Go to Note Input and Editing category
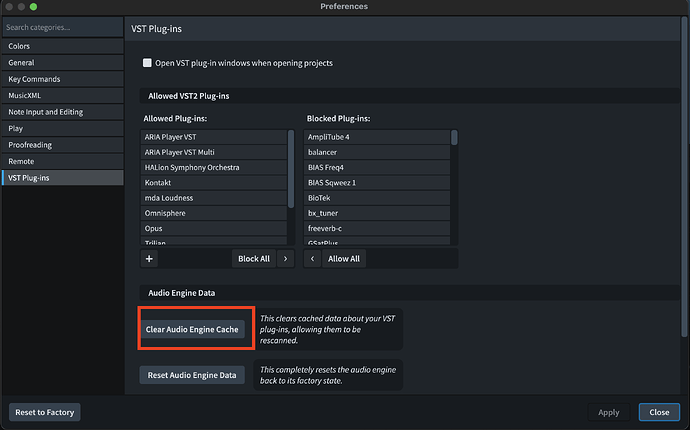The height and width of the screenshot is (430, 690). click(46, 112)
